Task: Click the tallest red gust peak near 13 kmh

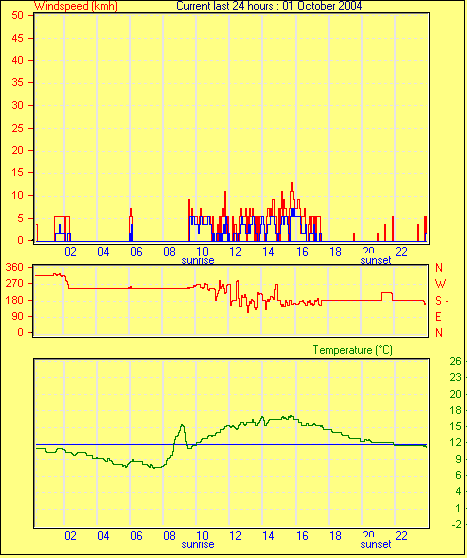Action: point(292,184)
